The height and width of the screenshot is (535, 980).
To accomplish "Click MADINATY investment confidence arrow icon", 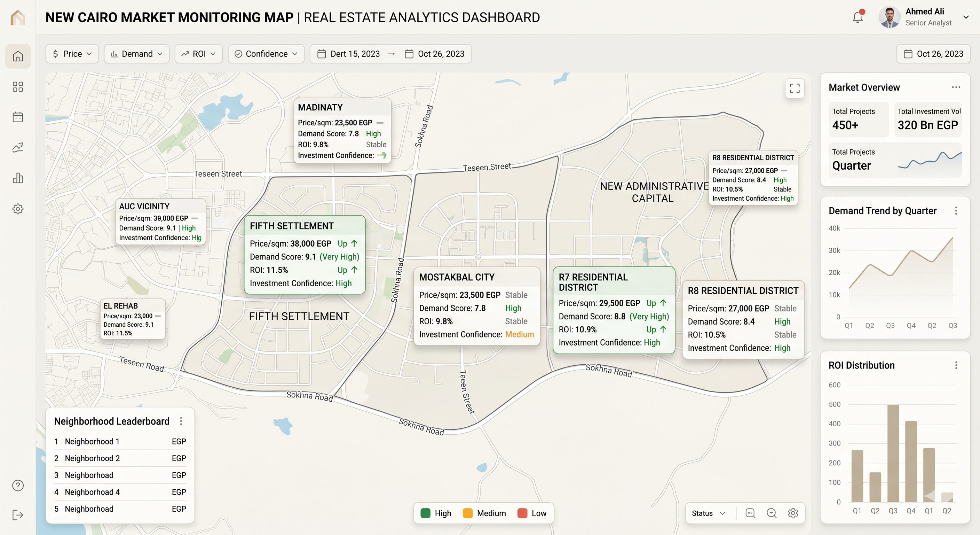I will coord(381,155).
